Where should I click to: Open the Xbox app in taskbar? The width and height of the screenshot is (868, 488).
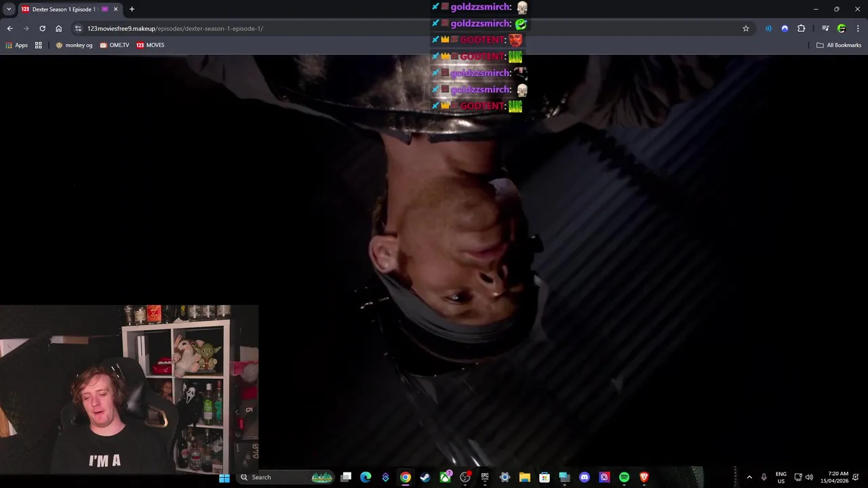446,477
